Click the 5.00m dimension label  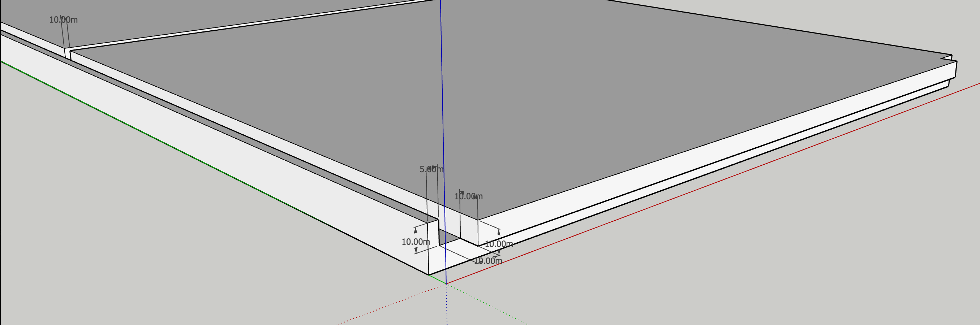click(431, 169)
